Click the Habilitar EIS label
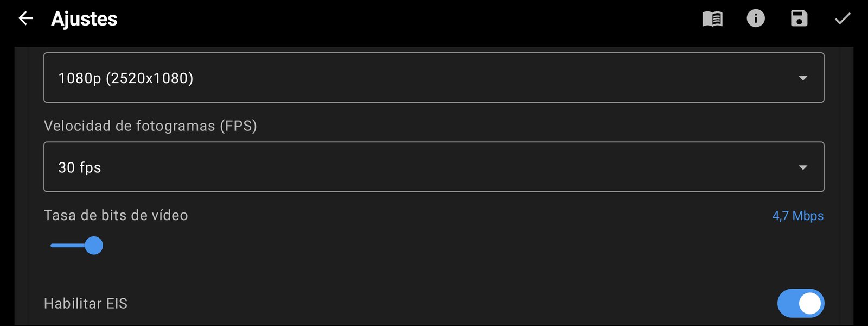Viewport: 868px width, 326px height. point(86,303)
